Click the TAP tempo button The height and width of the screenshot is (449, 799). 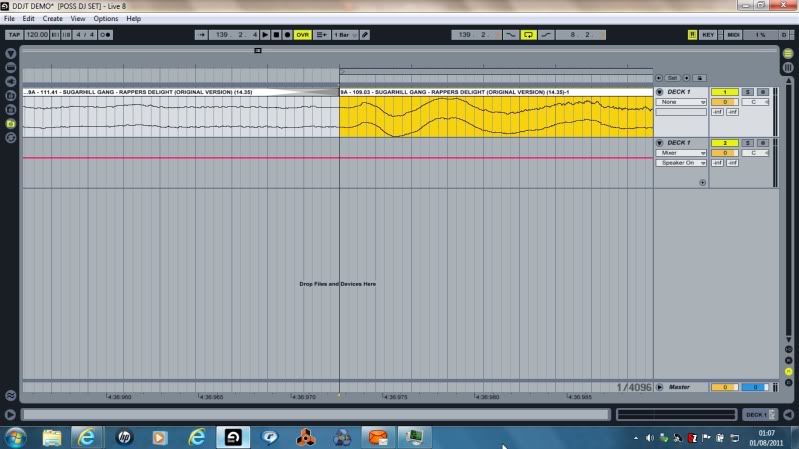tap(14, 34)
